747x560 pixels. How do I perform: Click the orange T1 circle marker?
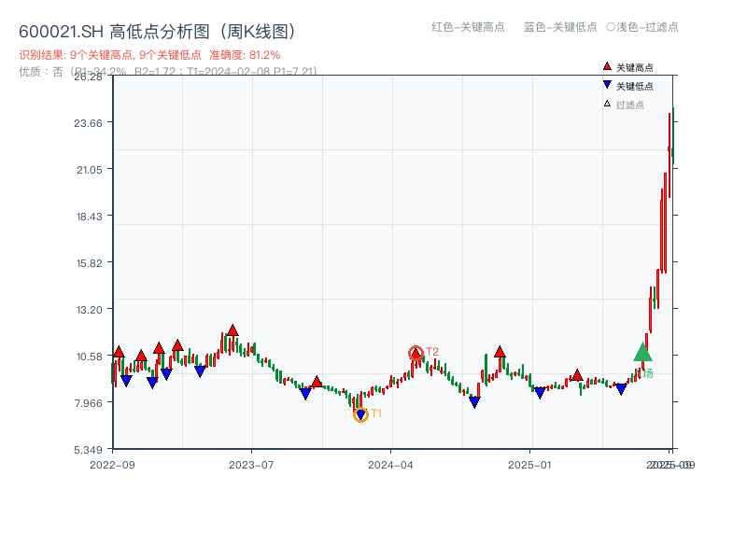tap(360, 414)
